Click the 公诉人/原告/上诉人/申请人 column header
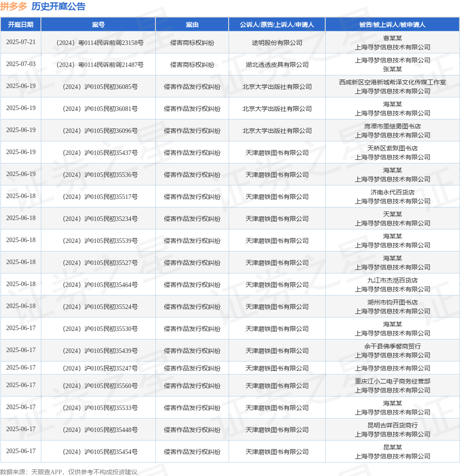Screen dimensions: 460x476 277,25
